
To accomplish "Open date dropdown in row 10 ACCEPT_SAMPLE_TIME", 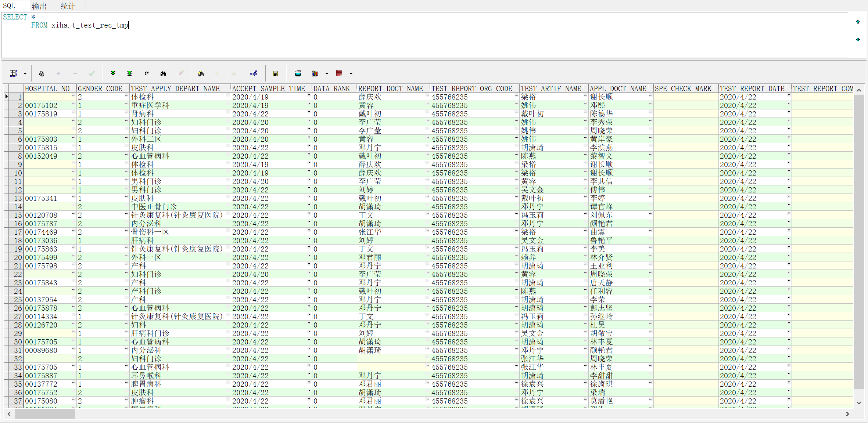I will click(x=309, y=172).
